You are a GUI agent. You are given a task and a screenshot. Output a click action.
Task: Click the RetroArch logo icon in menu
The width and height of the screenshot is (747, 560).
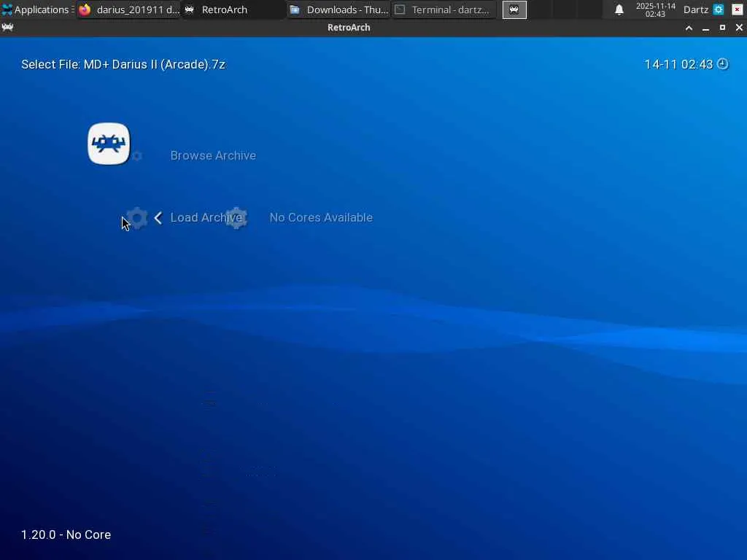tap(109, 144)
